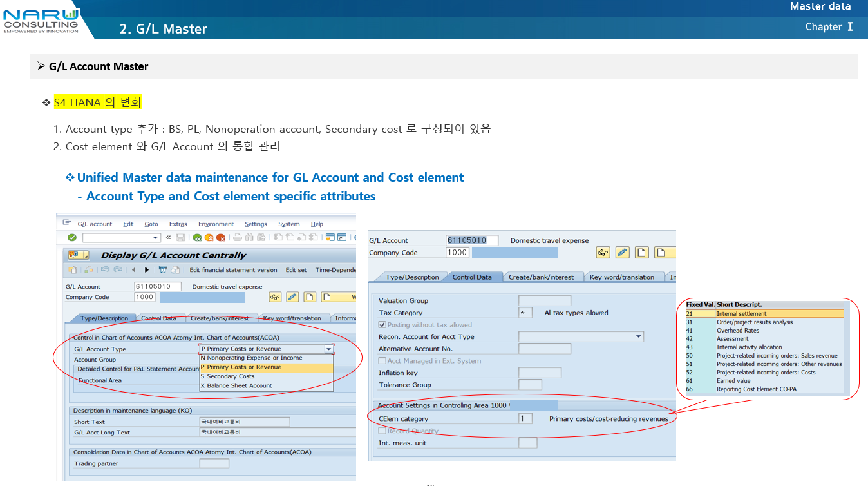Click the double-chevron collapse command field icon
Image resolution: width=868 pixels, height=486 pixels.
(168, 238)
